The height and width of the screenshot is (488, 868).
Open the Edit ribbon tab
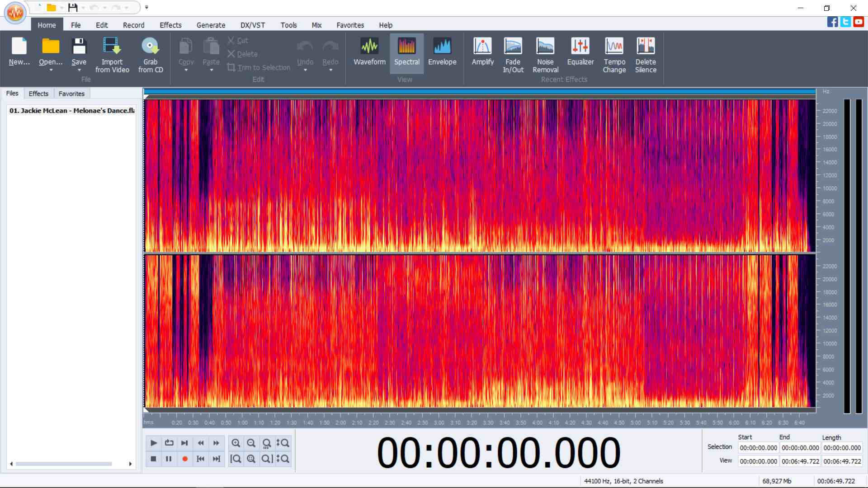pos(102,25)
